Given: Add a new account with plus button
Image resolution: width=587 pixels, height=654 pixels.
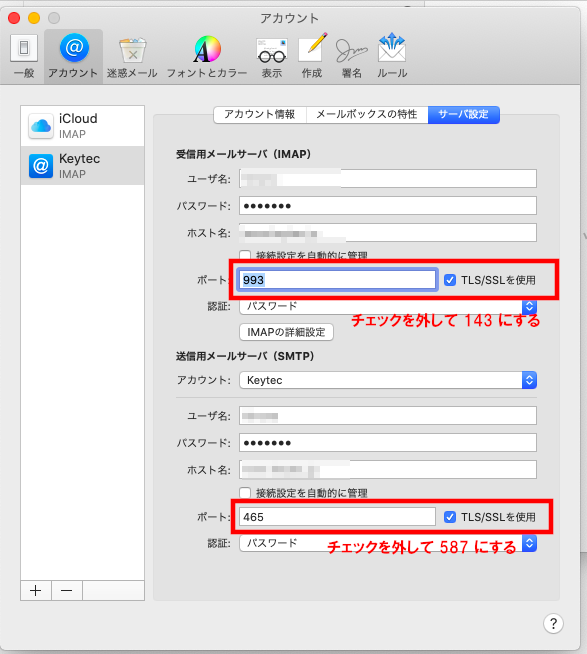Looking at the screenshot, I should [x=36, y=590].
